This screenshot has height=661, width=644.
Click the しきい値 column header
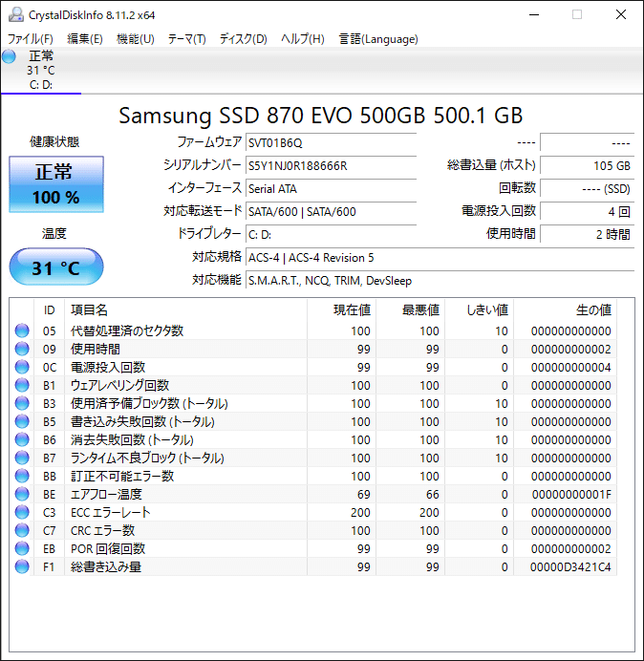coord(479,310)
